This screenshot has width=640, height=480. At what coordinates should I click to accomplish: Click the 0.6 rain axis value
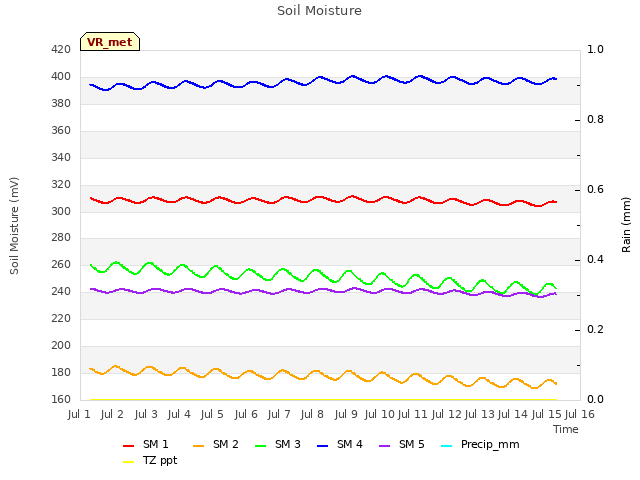pyautogui.click(x=595, y=189)
